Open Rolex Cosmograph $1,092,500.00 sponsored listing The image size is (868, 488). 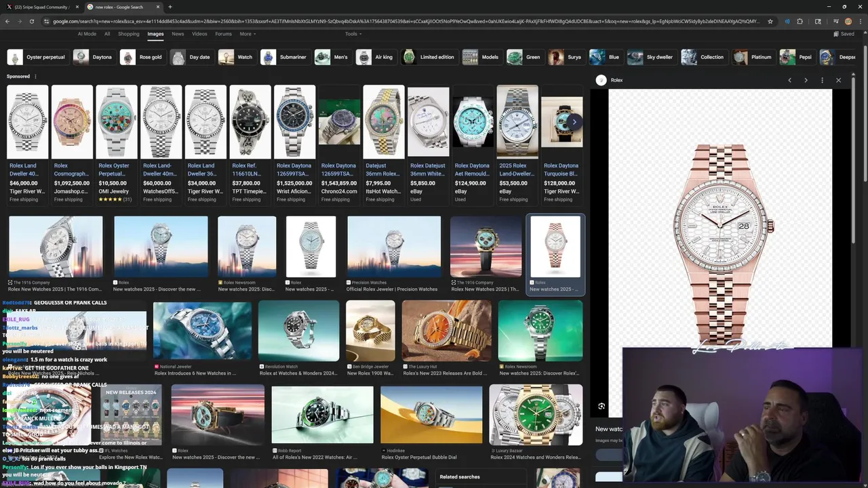click(x=72, y=144)
